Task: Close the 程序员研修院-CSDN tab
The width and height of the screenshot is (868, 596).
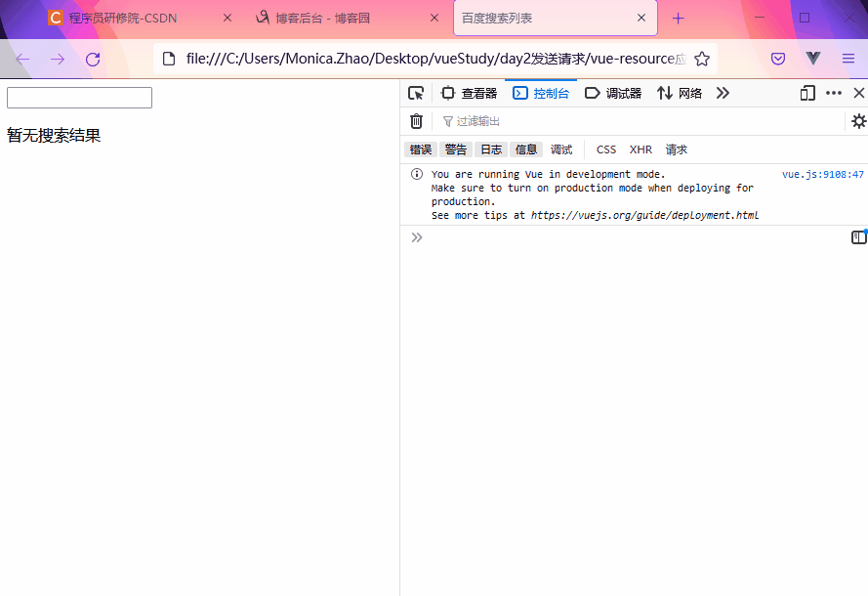Action: click(227, 19)
